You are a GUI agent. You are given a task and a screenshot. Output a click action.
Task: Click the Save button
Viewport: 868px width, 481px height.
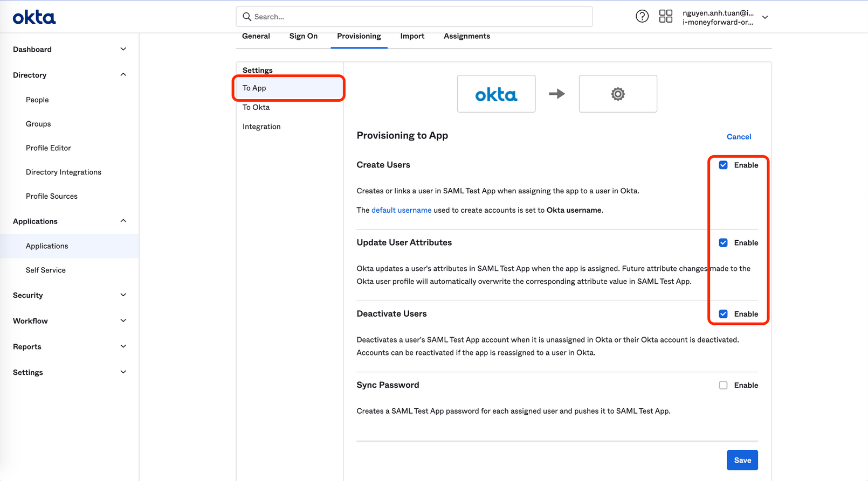point(742,460)
